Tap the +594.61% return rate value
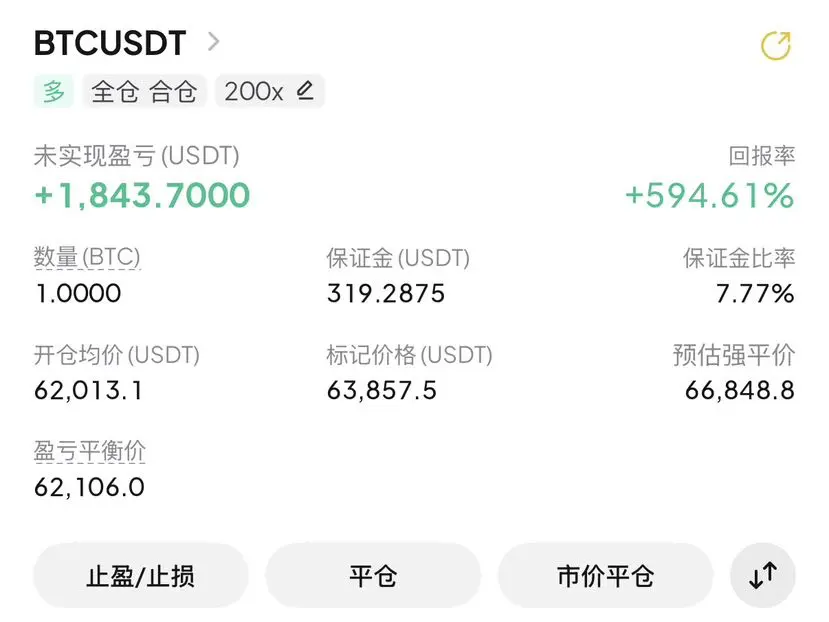The height and width of the screenshot is (622, 829). 710,195
